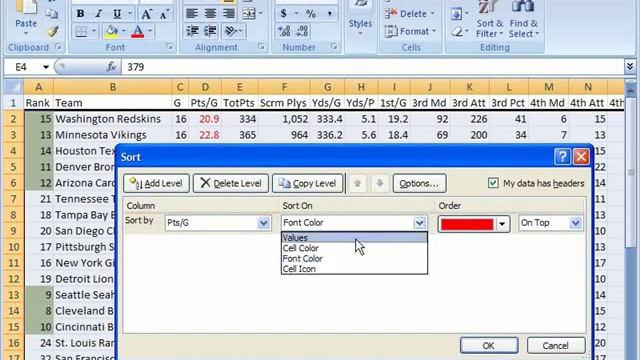
Task: Select Cell Icon in Sort On list
Action: pos(354,269)
